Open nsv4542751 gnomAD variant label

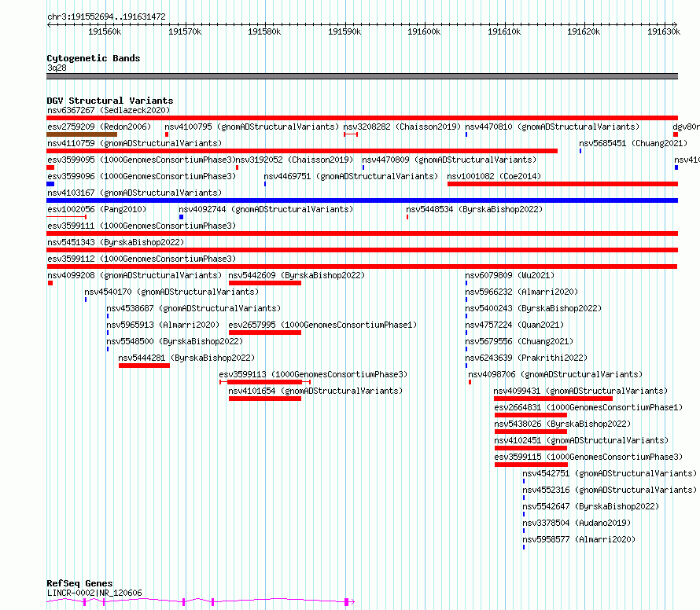(610, 473)
